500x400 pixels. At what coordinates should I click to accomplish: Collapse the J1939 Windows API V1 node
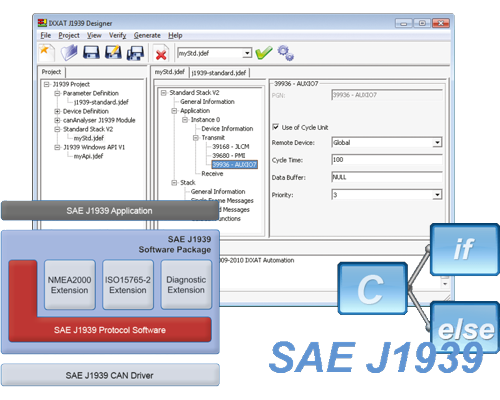pyautogui.click(x=57, y=147)
